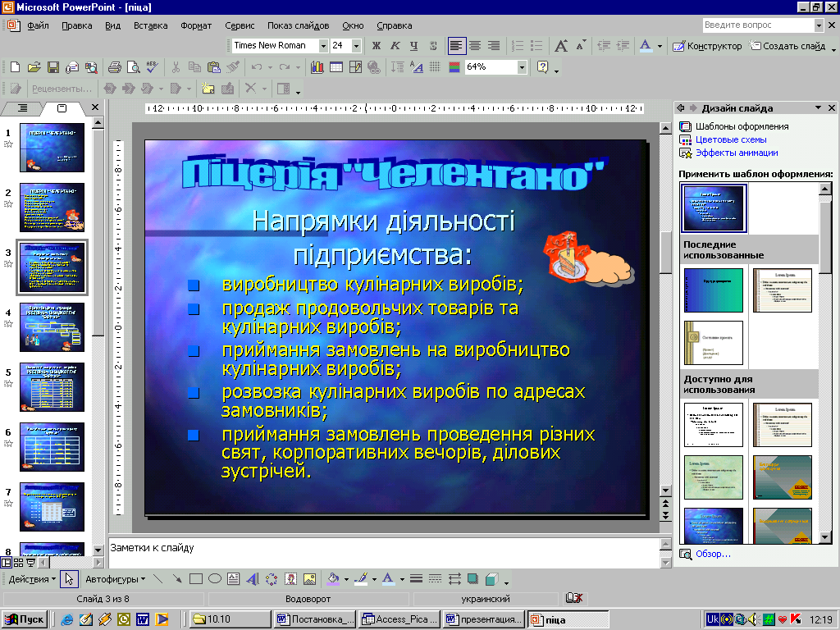This screenshot has height=630, width=840.
Task: Toggle numbered list
Action: click(518, 46)
